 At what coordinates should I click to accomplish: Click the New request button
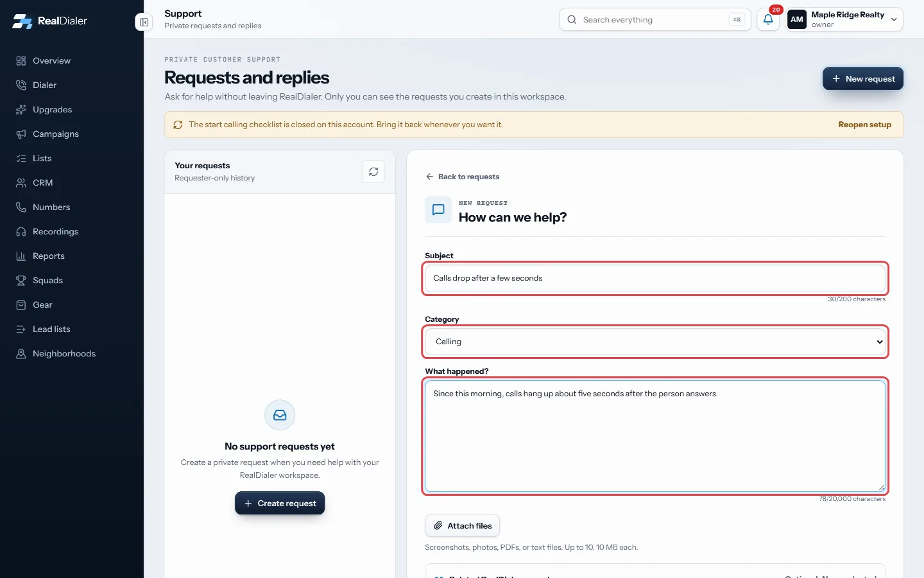coord(863,79)
